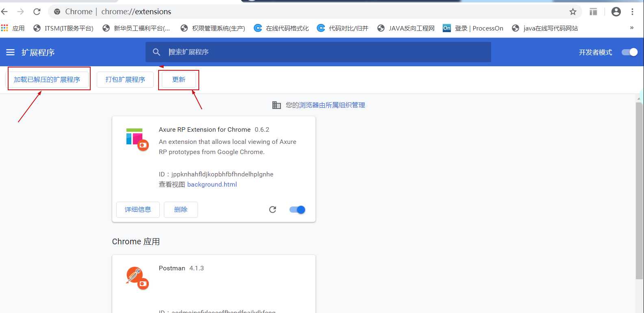Open the user profile avatar icon
The image size is (644, 313).
pos(616,12)
